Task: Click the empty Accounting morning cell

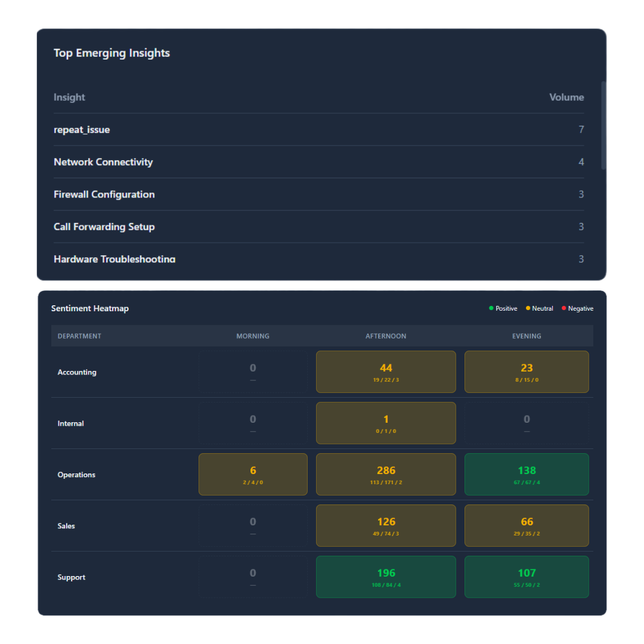Action: pyautogui.click(x=253, y=371)
